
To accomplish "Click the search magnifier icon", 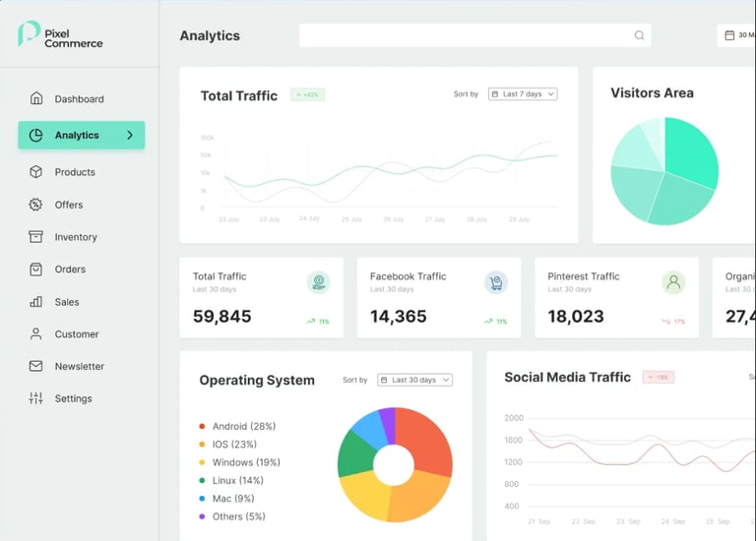I will tap(639, 35).
